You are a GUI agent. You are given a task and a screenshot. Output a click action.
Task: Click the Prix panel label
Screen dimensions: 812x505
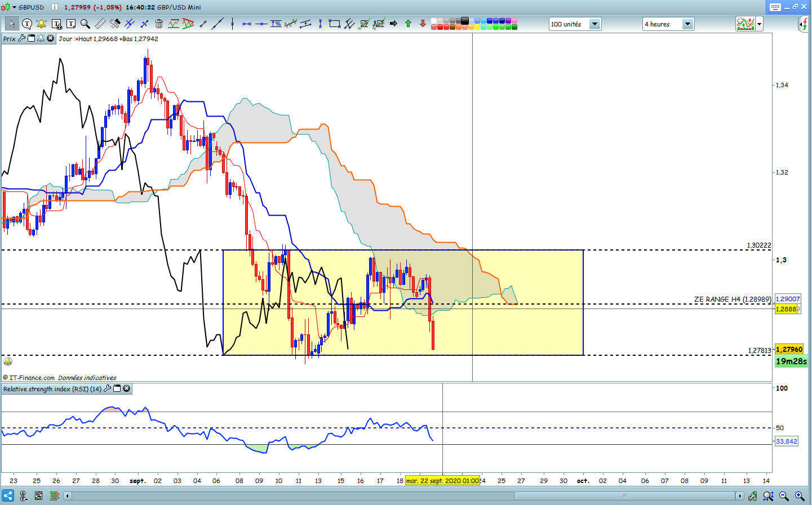pyautogui.click(x=10, y=39)
